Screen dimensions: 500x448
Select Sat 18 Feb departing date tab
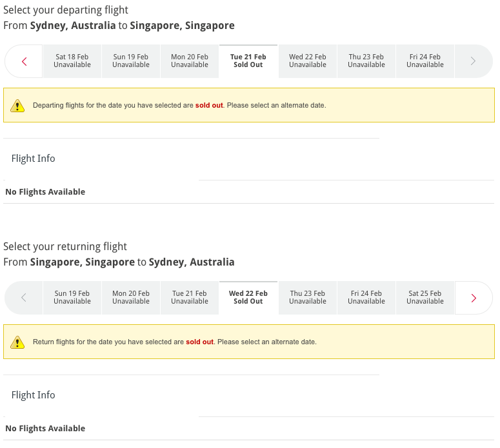pyautogui.click(x=72, y=61)
